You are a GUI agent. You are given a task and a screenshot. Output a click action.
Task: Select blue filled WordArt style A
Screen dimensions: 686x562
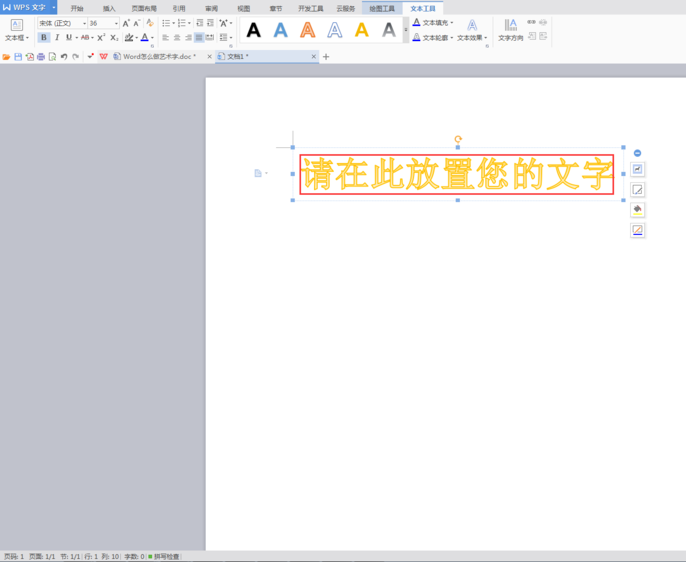pyautogui.click(x=280, y=30)
